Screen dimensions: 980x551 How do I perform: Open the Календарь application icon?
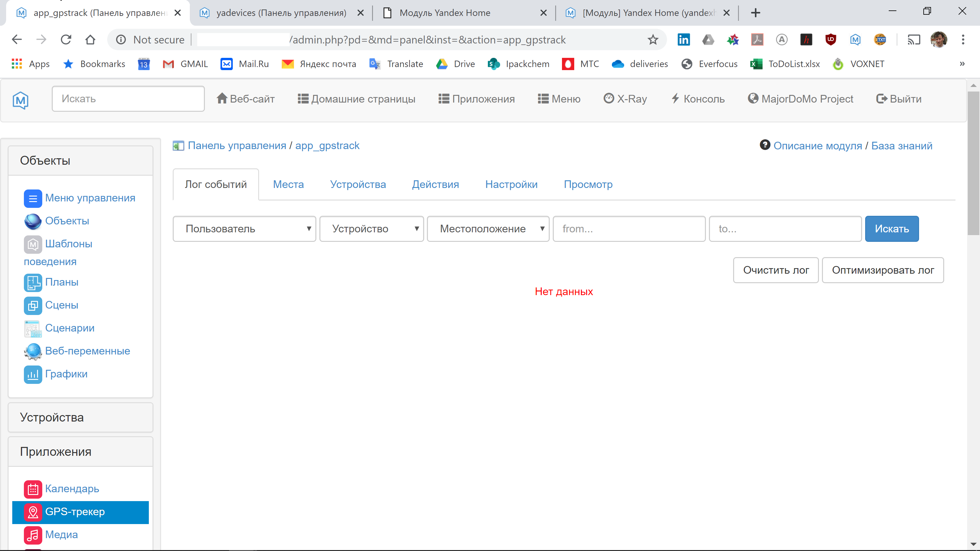(33, 489)
